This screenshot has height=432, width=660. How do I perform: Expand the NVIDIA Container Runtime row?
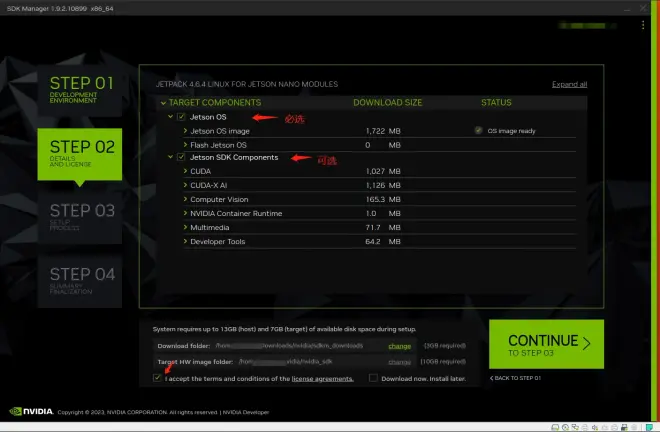(185, 213)
